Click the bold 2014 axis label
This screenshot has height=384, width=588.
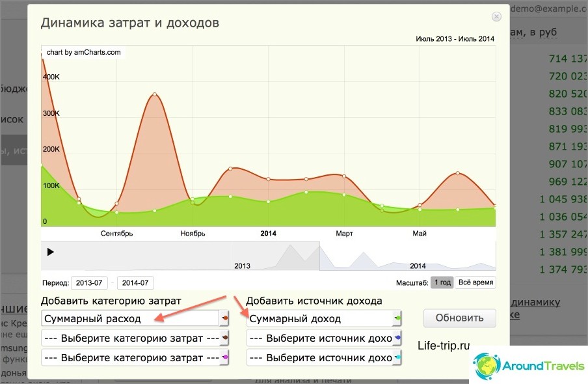268,234
